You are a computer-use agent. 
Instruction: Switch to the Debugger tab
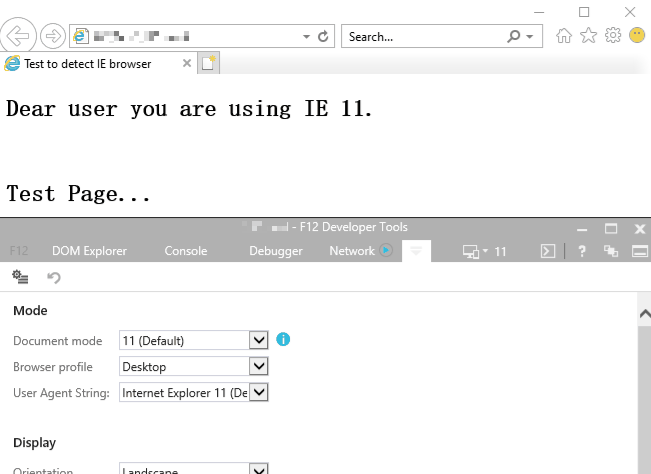pos(276,251)
